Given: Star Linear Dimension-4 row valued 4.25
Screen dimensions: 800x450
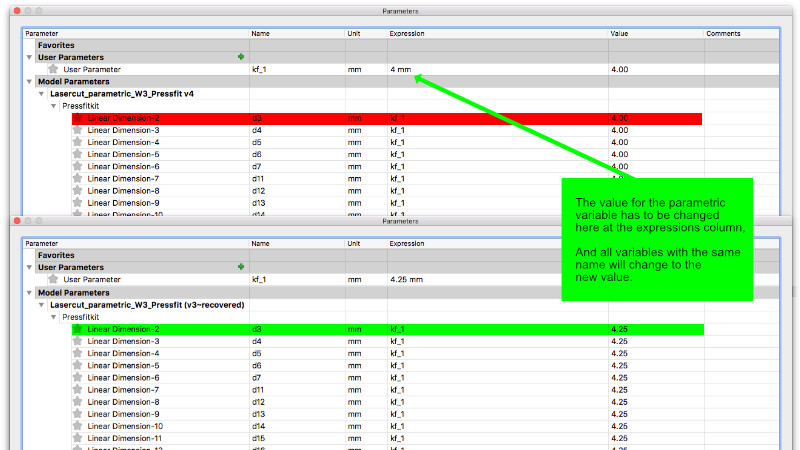Looking at the screenshot, I should [78, 353].
